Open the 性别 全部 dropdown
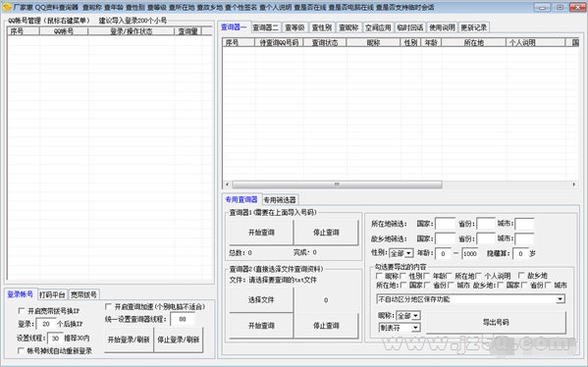588x367 pixels. 401,253
